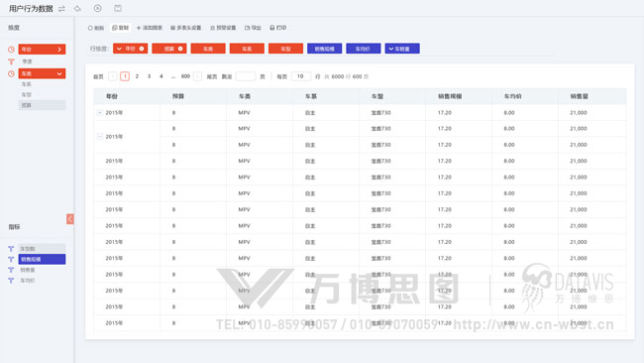Viewport: 644px width, 363px height.
Task: Collapse the second 2015年 merged row group
Action: click(x=99, y=137)
